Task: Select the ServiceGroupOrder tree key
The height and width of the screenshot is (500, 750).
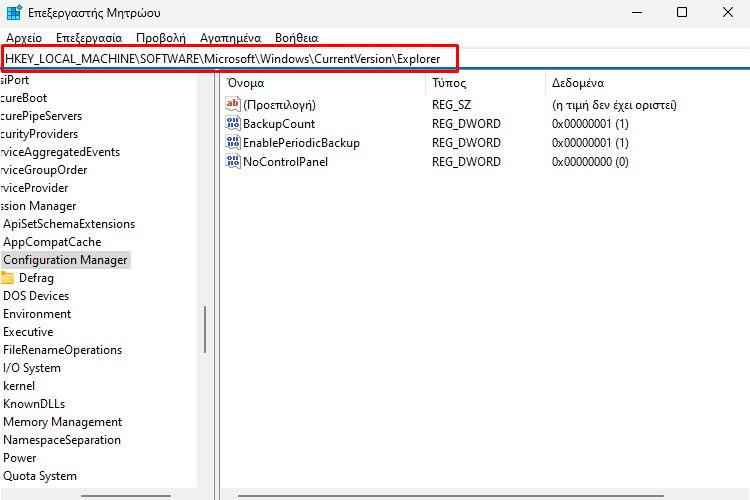Action: [x=44, y=170]
